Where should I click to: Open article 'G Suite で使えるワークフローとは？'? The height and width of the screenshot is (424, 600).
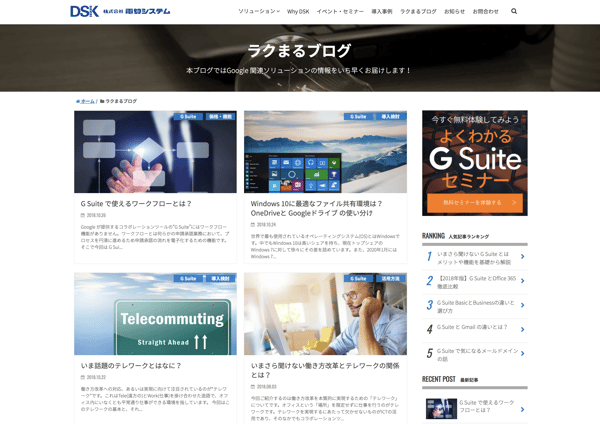tap(136, 203)
